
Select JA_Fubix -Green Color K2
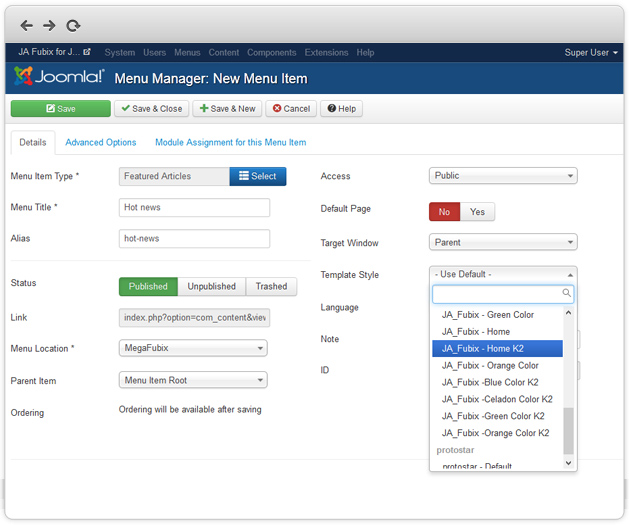tap(497, 416)
